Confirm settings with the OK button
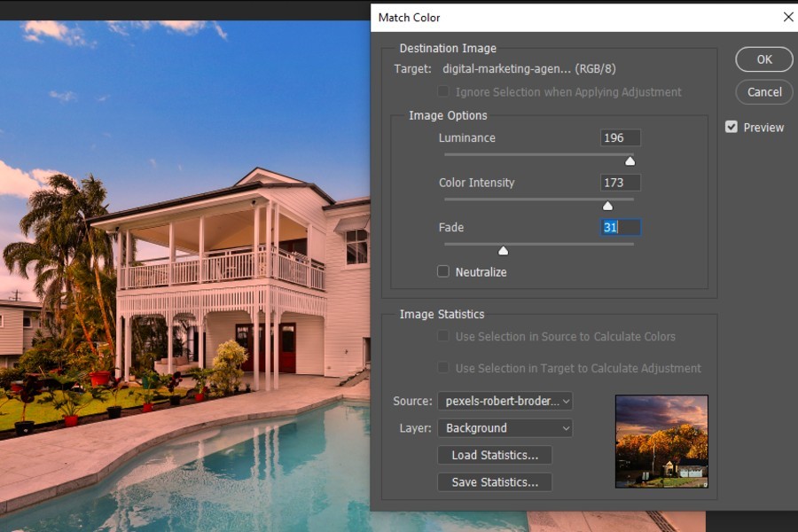The width and height of the screenshot is (798, 532). click(763, 59)
